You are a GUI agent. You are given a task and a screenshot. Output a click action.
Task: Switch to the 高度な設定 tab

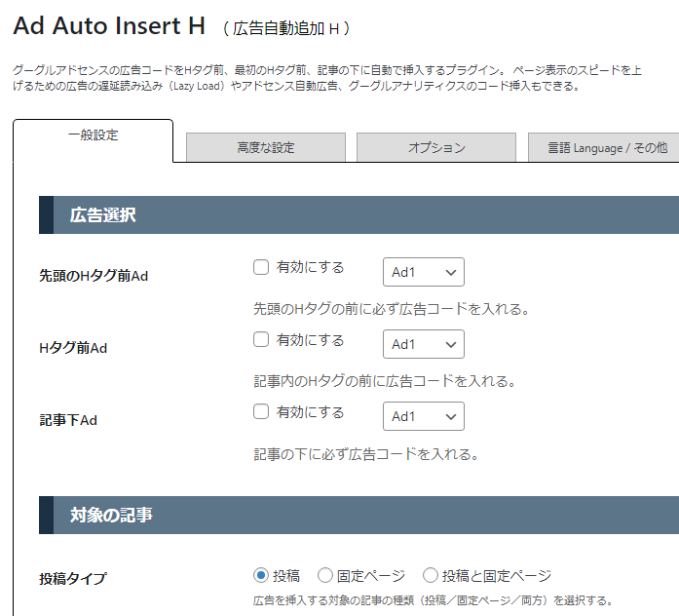266,147
